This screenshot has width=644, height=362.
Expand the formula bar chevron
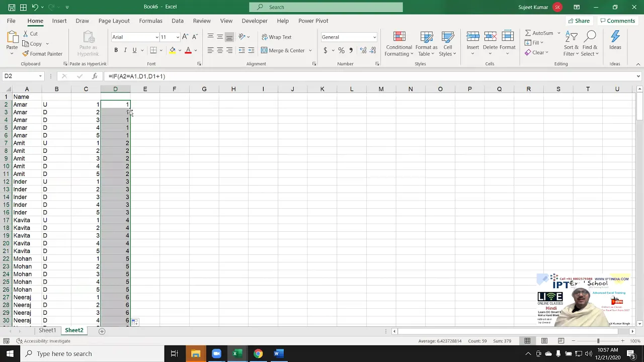click(638, 76)
